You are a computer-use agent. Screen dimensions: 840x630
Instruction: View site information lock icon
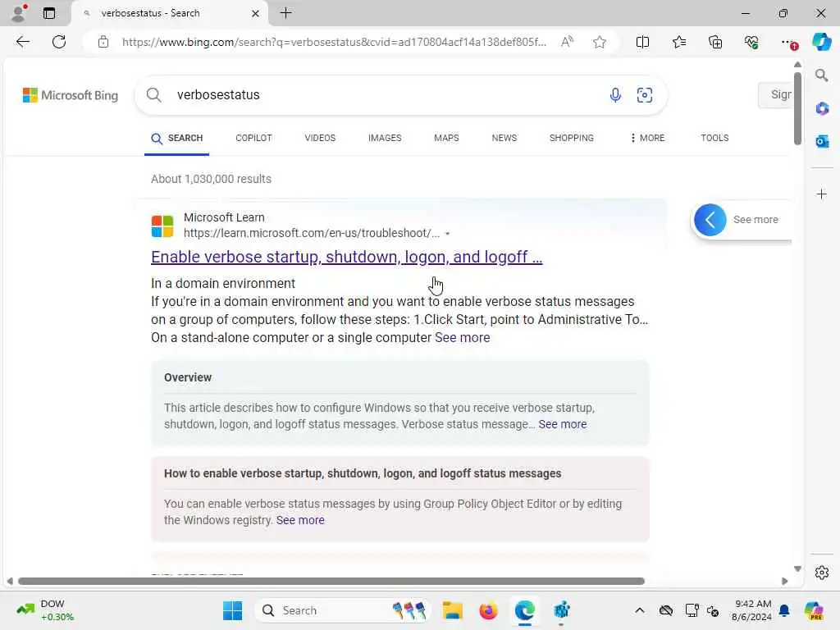(x=103, y=42)
